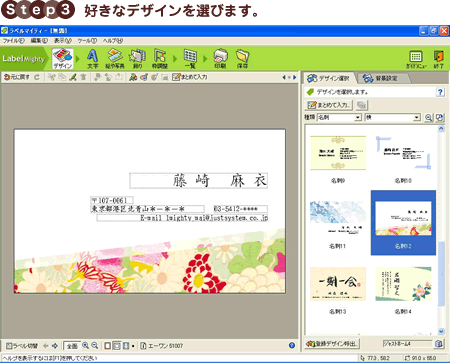Click the trash delete icon
The image size is (450, 363).
pyautogui.click(x=83, y=77)
